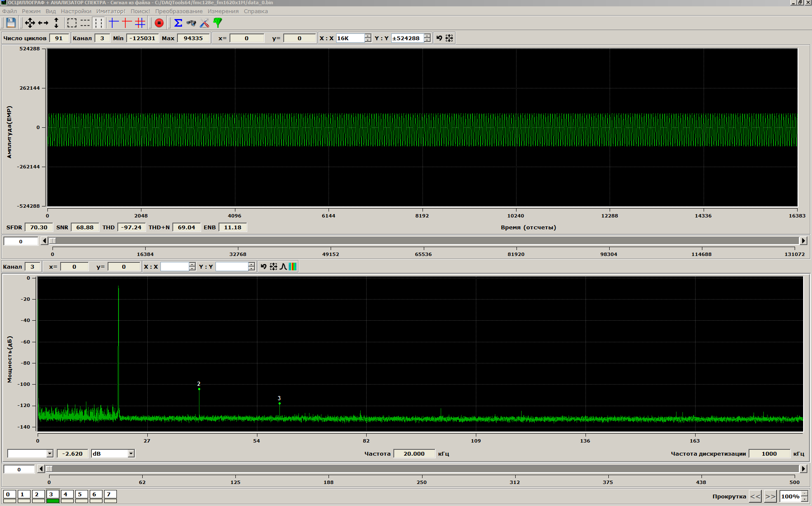Click the green funnel filter icon

(218, 23)
